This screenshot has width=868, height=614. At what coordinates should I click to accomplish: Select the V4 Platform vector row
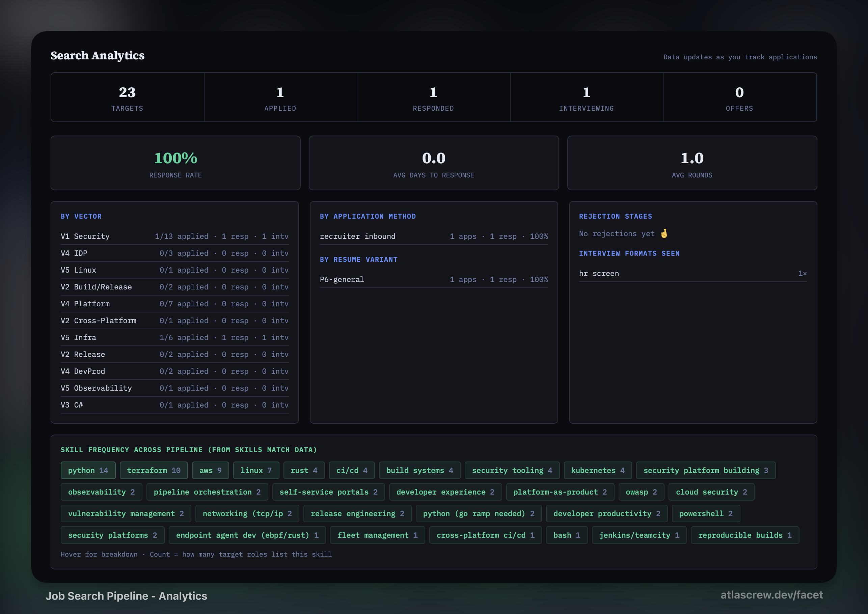tap(174, 304)
